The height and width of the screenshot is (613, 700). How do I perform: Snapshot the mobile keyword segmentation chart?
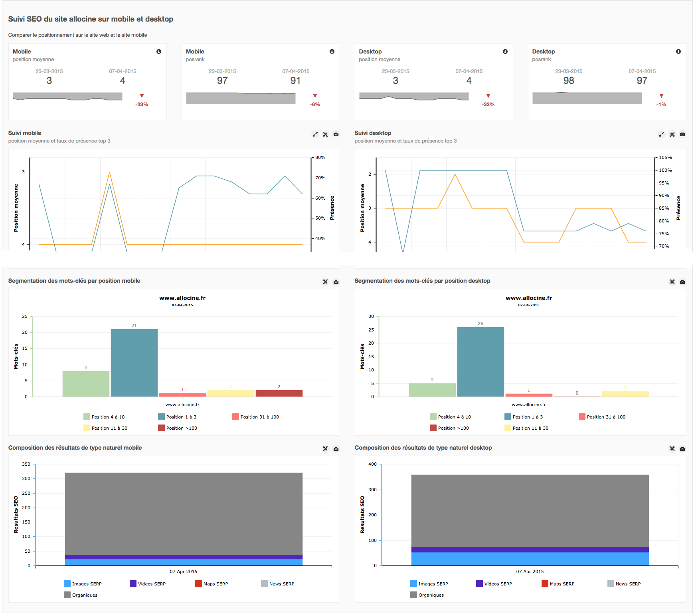coord(336,282)
